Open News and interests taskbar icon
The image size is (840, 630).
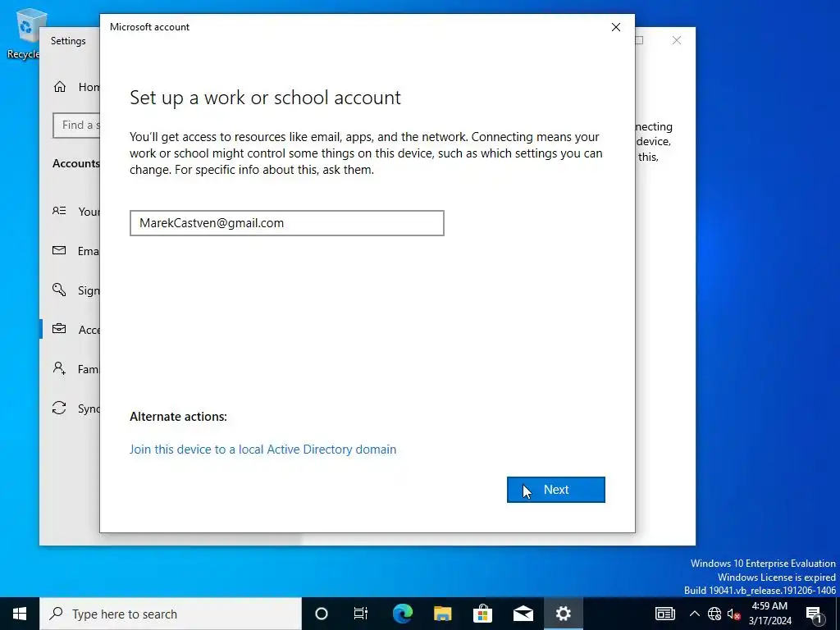point(664,614)
